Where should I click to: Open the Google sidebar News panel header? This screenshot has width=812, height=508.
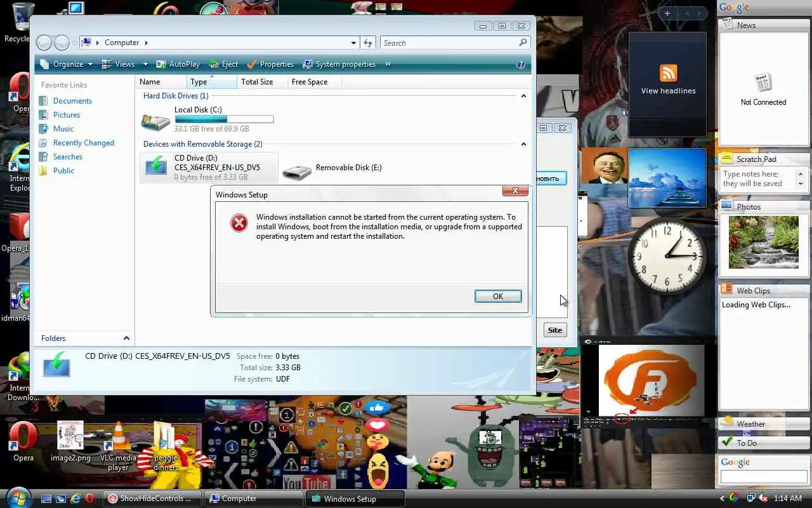(x=764, y=25)
